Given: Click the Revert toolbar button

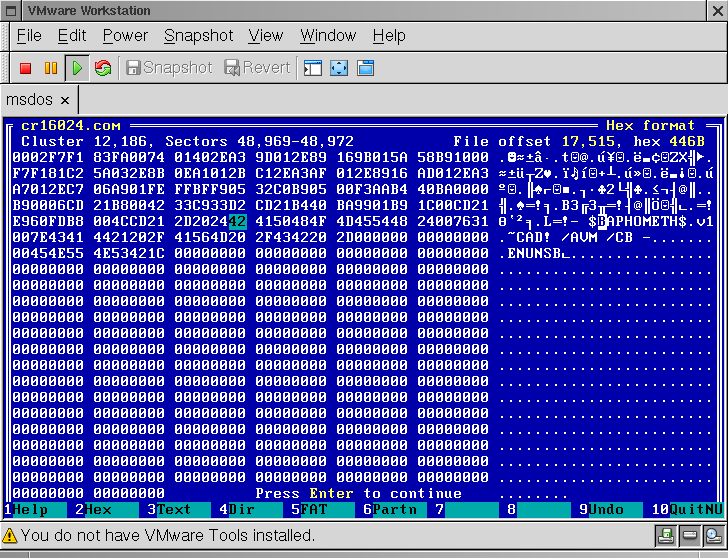Looking at the screenshot, I should pyautogui.click(x=257, y=68).
